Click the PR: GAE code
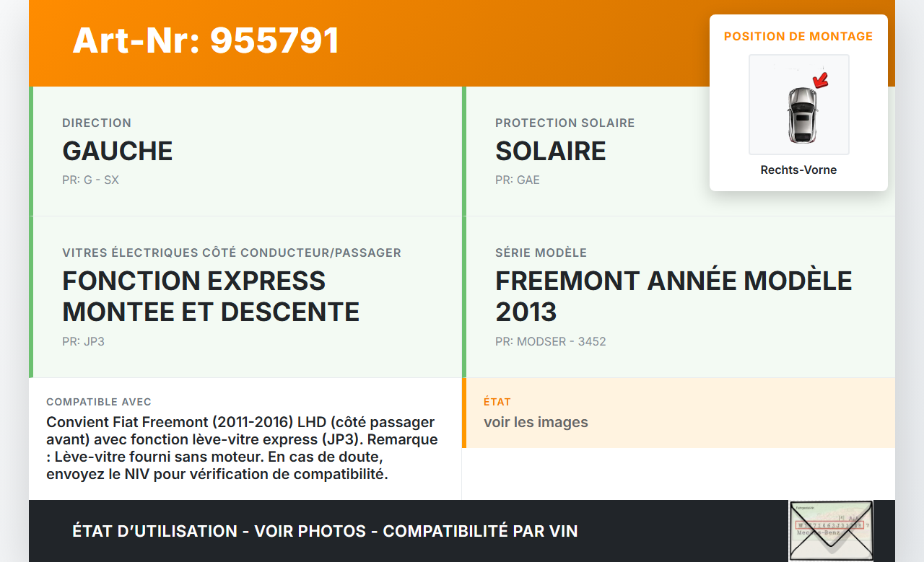This screenshot has width=924, height=562. 518,180
